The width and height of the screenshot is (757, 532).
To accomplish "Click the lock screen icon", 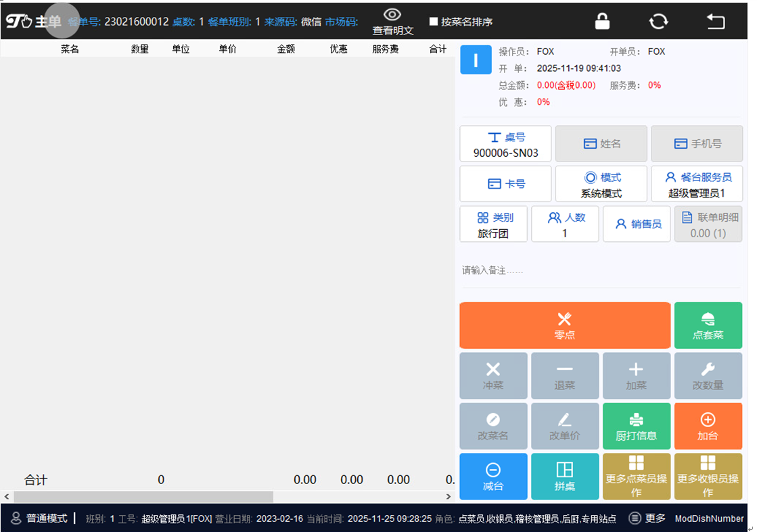I will [x=602, y=22].
